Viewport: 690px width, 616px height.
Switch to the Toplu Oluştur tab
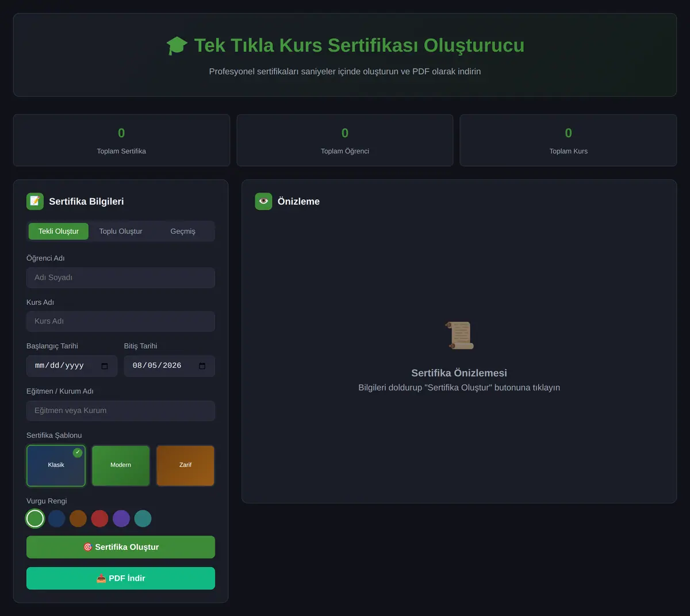pyautogui.click(x=121, y=231)
